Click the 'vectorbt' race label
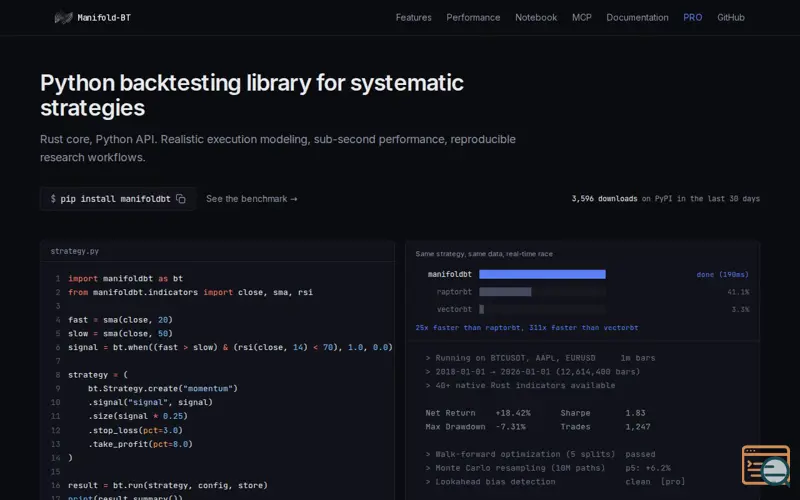The image size is (800, 500). coord(454,309)
